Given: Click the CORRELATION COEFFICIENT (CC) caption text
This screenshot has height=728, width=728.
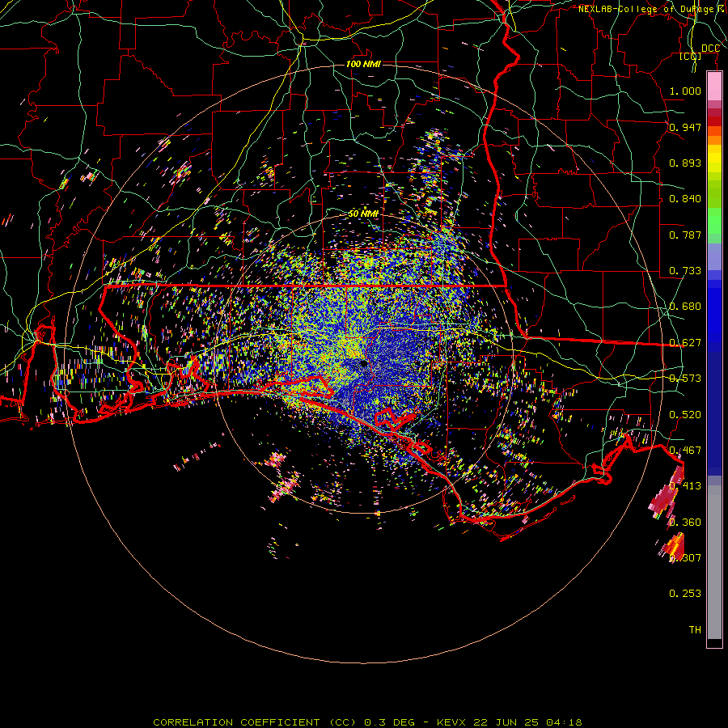Looking at the screenshot, I should click(x=255, y=722).
